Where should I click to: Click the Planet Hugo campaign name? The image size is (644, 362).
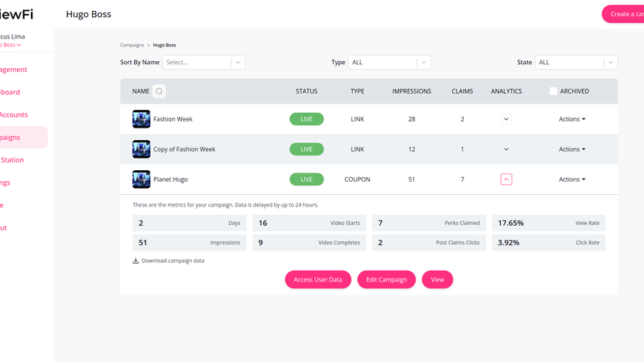click(170, 179)
